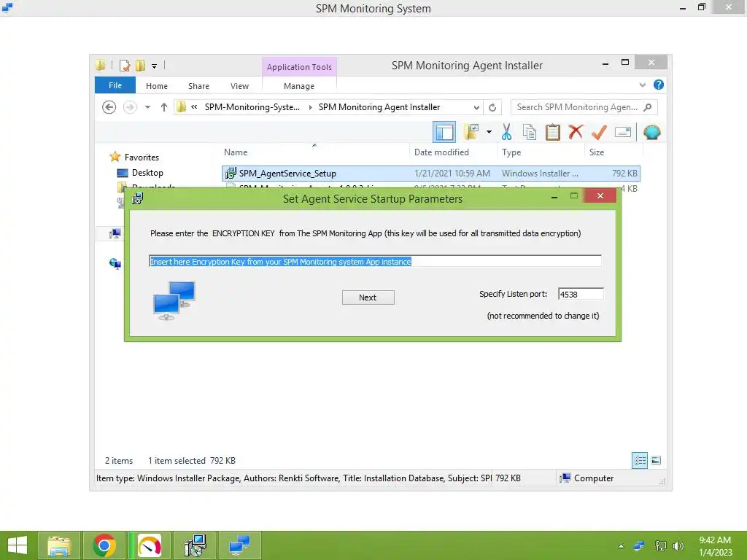
Task: Click the Back navigation arrow
Action: (x=109, y=107)
